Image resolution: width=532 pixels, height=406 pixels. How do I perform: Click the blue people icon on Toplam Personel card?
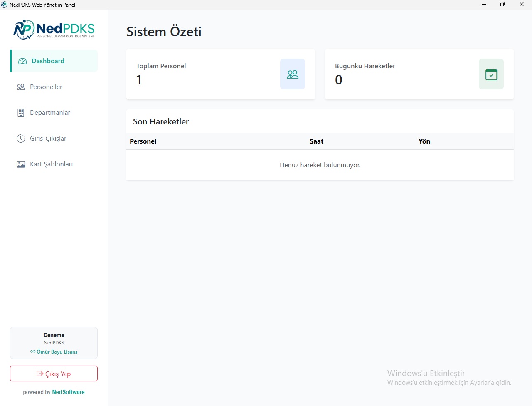(293, 74)
